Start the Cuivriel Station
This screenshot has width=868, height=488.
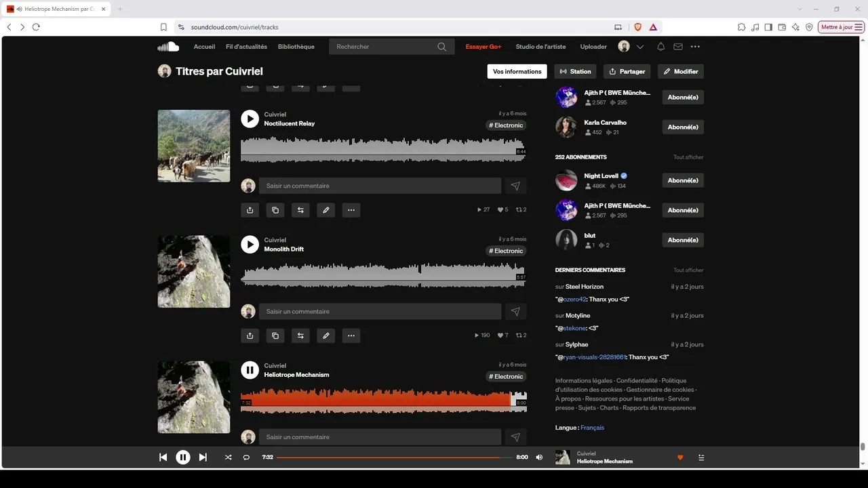576,71
